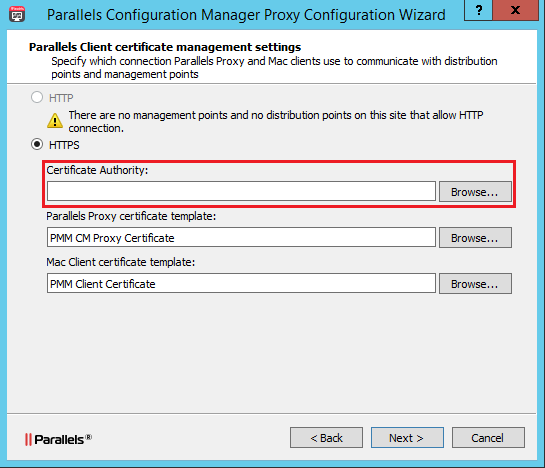The image size is (545, 468).
Task: Browse for a Certificate Authority
Action: click(475, 192)
